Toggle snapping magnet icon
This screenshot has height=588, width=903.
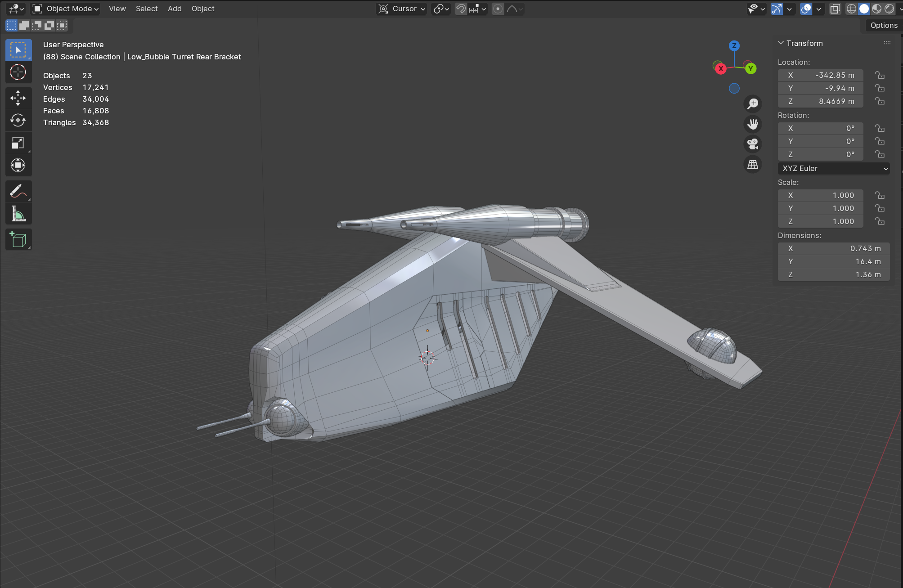461,9
